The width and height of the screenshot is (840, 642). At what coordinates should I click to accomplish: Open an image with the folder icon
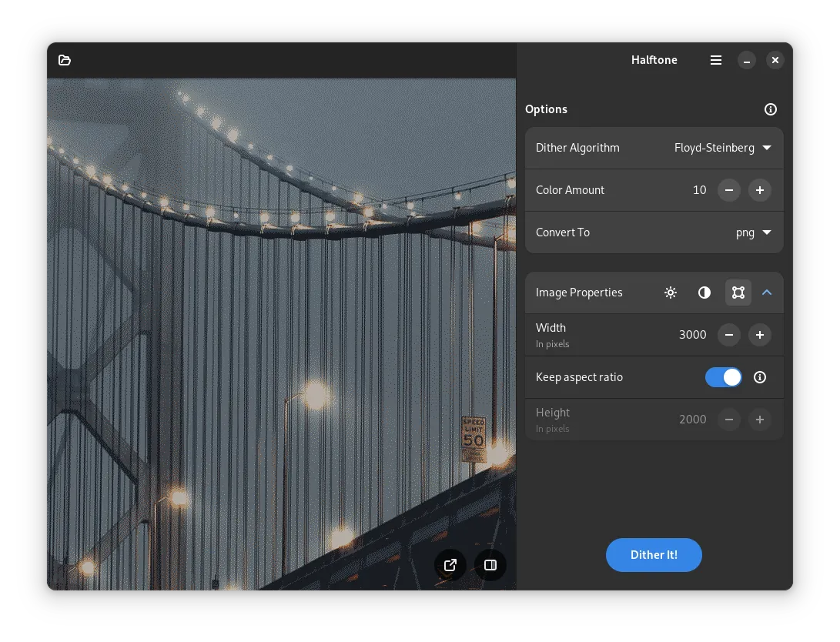(65, 60)
